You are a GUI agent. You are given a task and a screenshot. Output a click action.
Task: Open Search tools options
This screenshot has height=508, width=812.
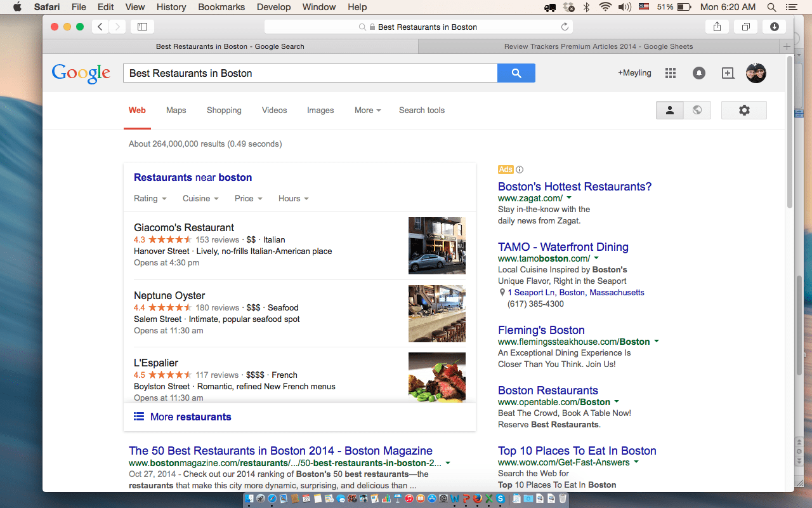pyautogui.click(x=422, y=110)
